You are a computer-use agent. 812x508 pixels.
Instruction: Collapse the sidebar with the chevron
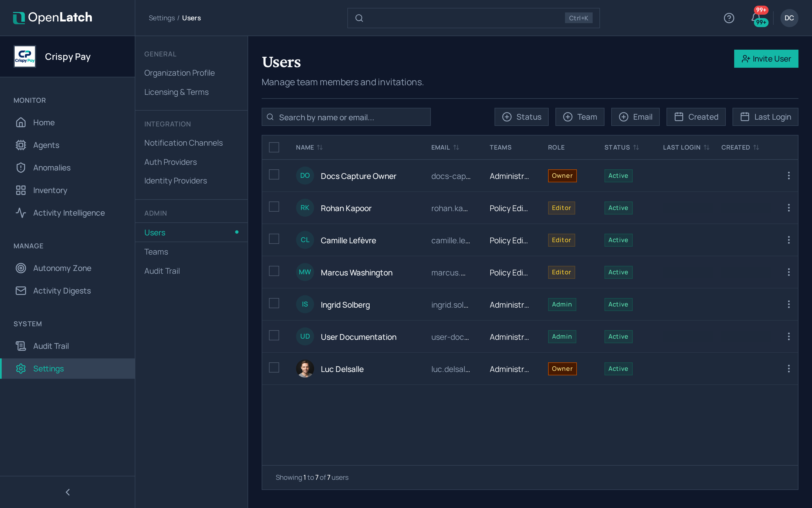67,492
